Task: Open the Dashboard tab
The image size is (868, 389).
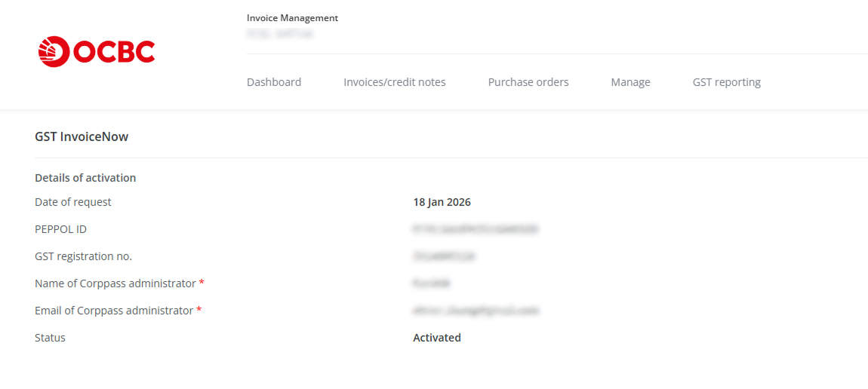Action: pyautogui.click(x=274, y=82)
